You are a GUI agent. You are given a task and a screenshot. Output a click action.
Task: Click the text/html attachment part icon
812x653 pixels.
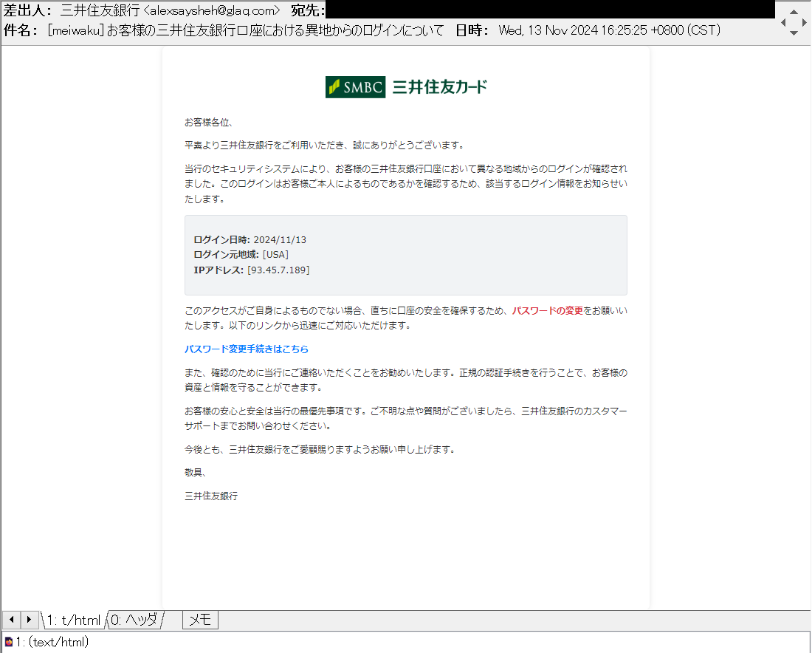(8, 642)
